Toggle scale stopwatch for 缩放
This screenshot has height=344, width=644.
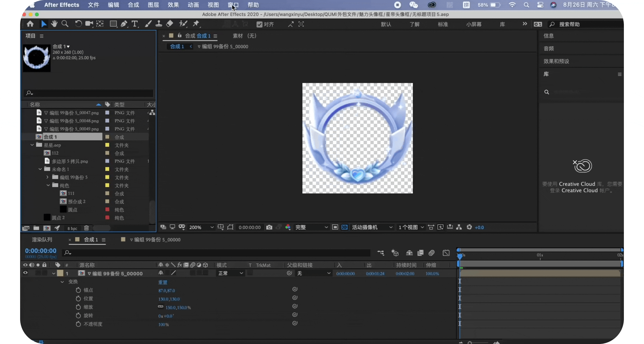pos(78,307)
